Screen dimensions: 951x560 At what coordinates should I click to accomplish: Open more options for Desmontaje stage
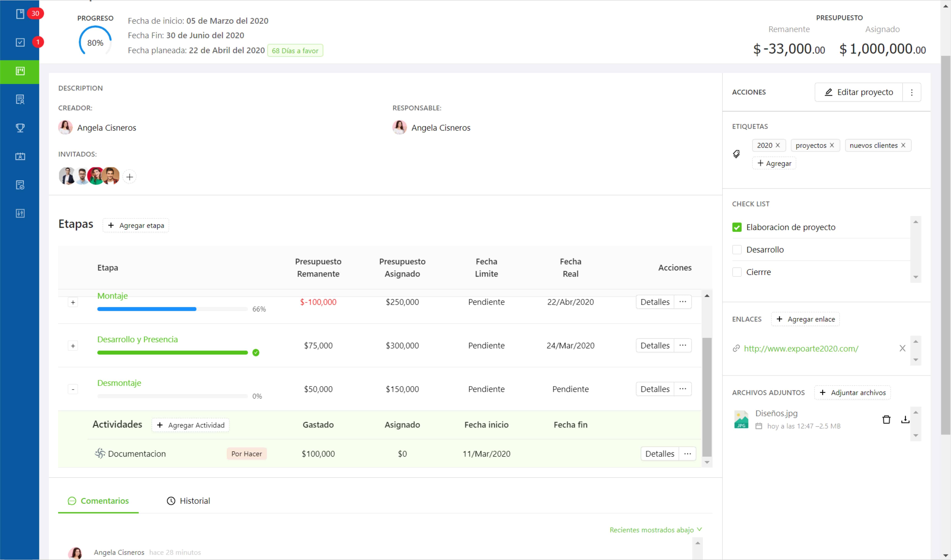pos(683,389)
